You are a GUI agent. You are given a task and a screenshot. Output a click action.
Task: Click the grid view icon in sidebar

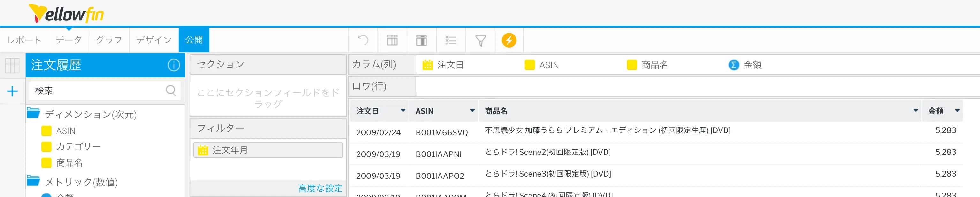pyautogui.click(x=12, y=66)
